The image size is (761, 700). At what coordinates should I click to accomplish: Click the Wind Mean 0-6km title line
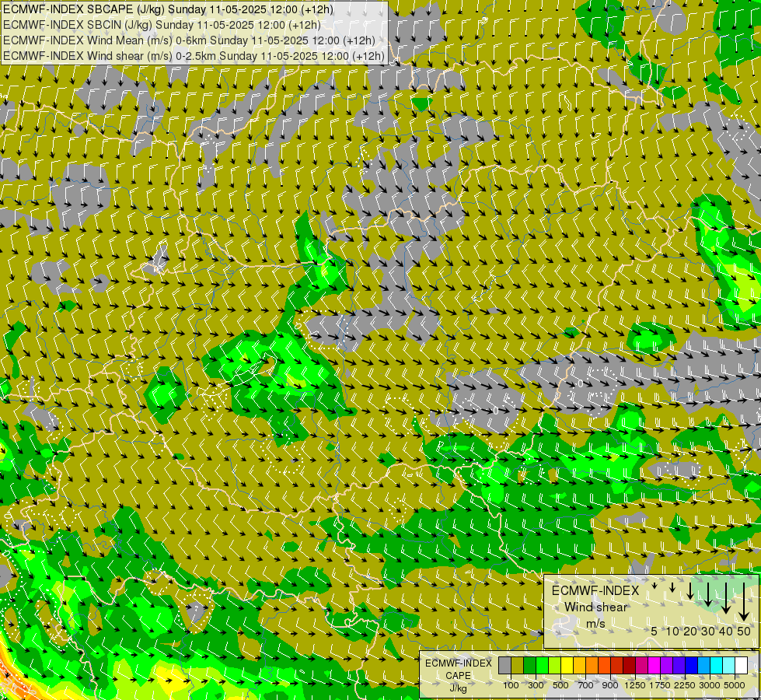pos(190,40)
